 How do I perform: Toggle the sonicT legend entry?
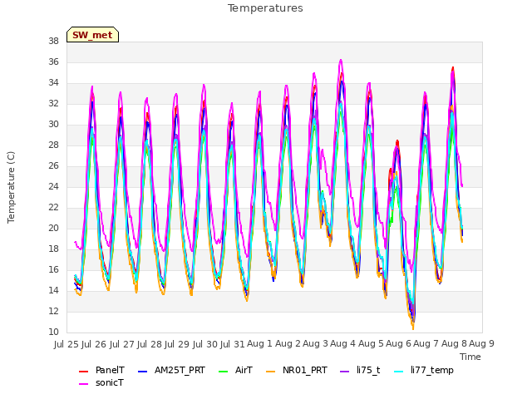point(101,382)
